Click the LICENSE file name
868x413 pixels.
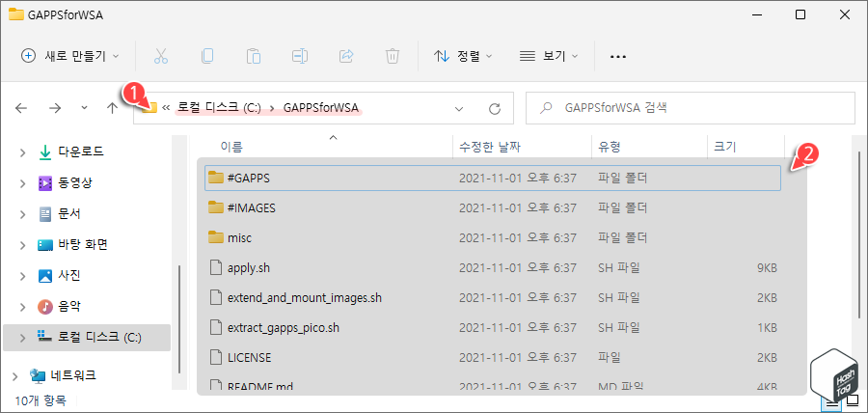pyautogui.click(x=249, y=358)
